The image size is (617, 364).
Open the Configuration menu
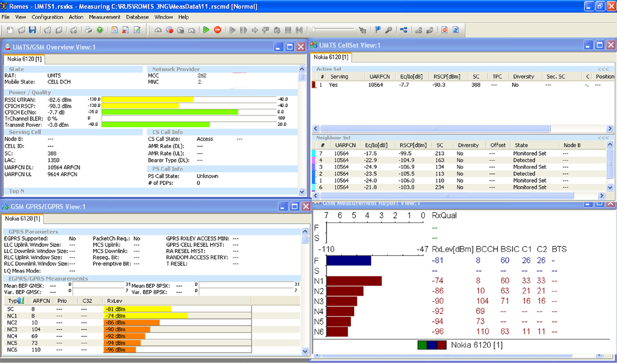coord(47,17)
